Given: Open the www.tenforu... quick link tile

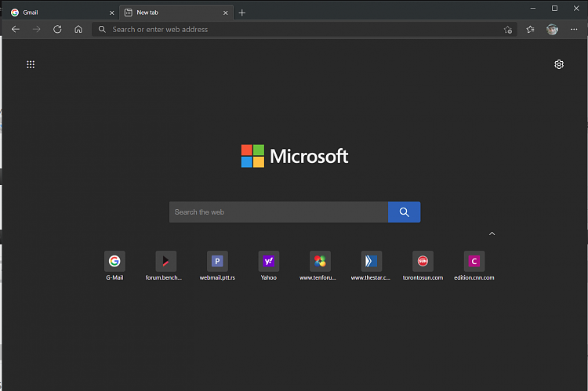Looking at the screenshot, I should click(x=318, y=266).
